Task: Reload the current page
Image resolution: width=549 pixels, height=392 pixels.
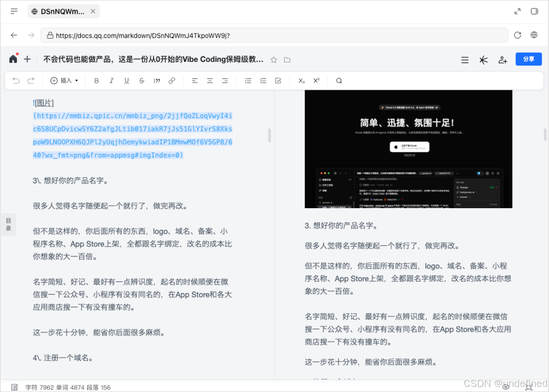Action: (517, 36)
